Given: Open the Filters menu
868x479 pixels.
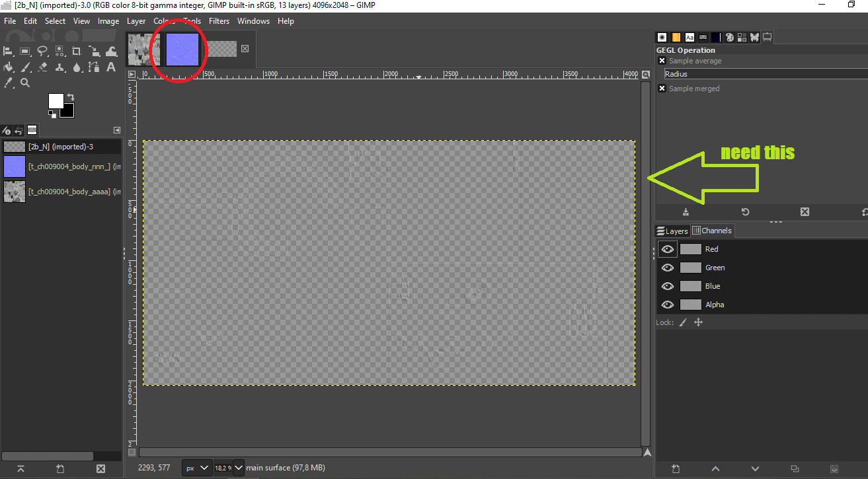Looking at the screenshot, I should pyautogui.click(x=219, y=21).
